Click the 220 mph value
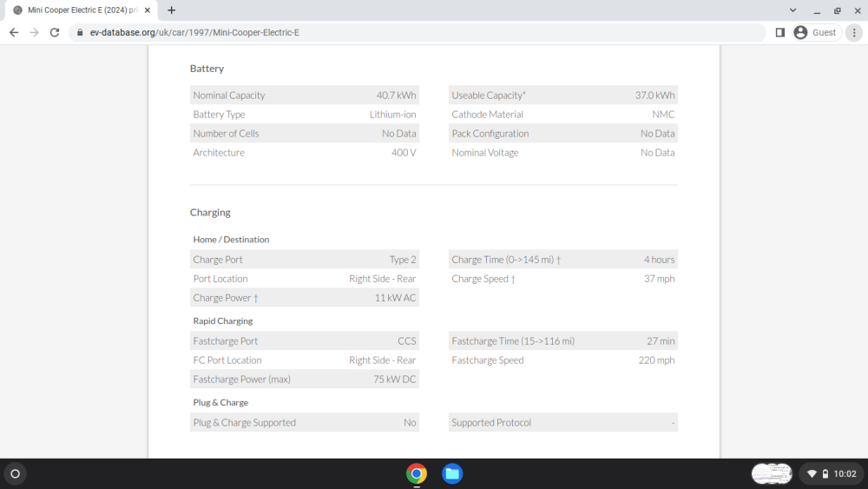 pos(656,360)
